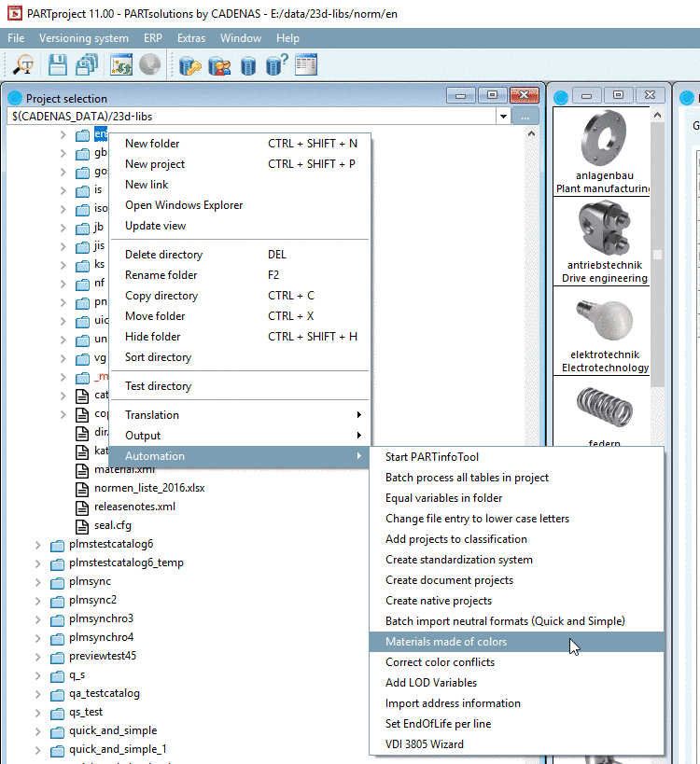Viewport: 700px width, 764px height.
Task: Open the Help menu
Action: click(287, 38)
